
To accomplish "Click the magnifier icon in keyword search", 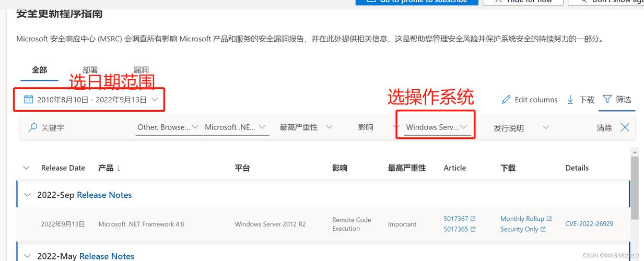I will point(33,127).
